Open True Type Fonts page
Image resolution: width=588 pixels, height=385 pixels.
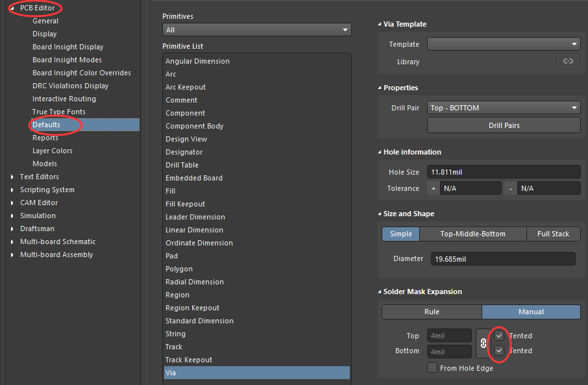coord(59,112)
